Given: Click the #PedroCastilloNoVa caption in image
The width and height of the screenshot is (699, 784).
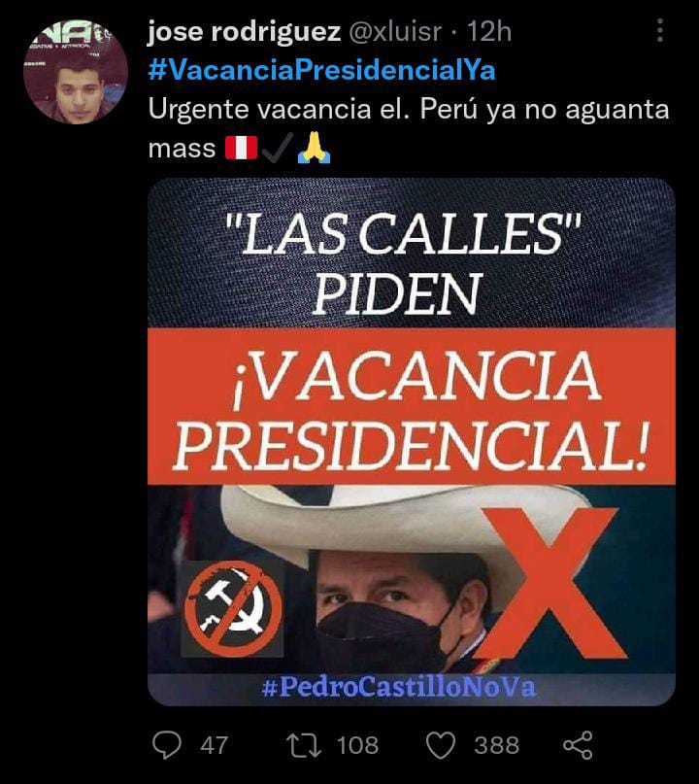Looking at the screenshot, I should click(x=399, y=687).
